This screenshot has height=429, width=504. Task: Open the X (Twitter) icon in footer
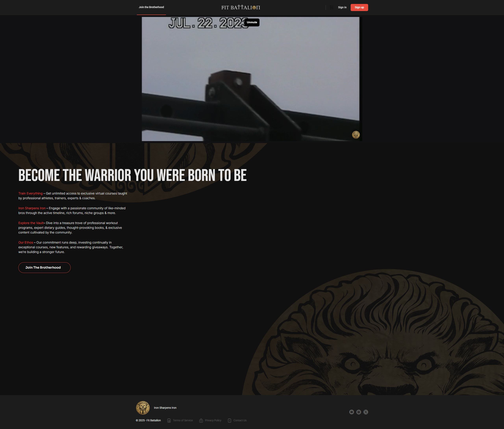366,412
